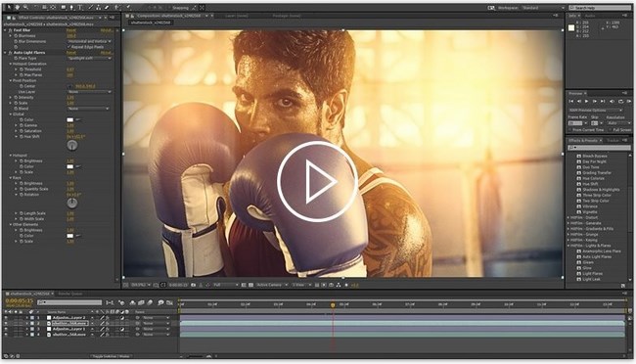
Task: Open Blur Dimensions dropdown
Action: point(89,41)
